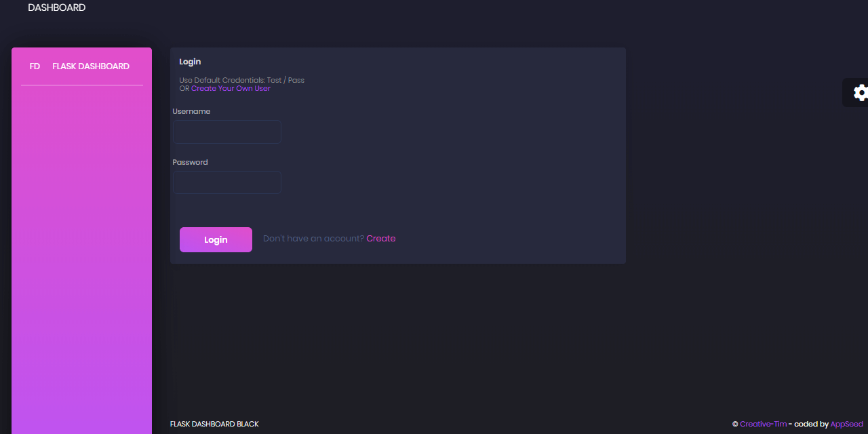Focus the Password input field
The width and height of the screenshot is (868, 434).
226,183
